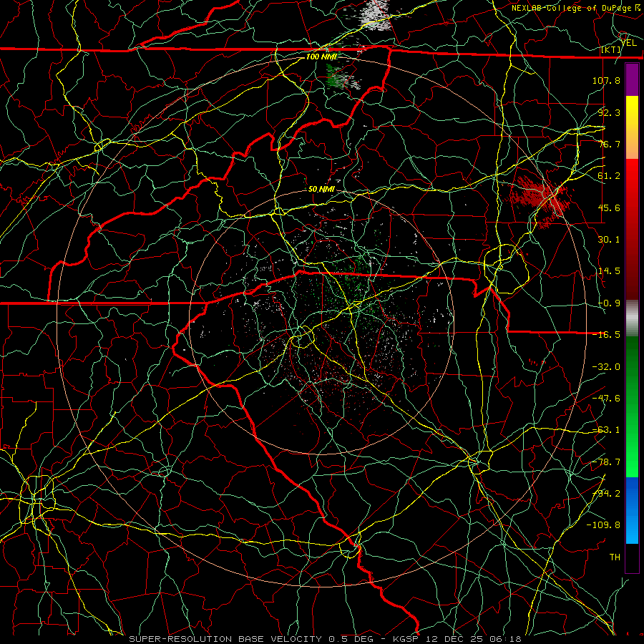Image resolution: width=644 pixels, height=644 pixels.
Task: Select the -94.2 legend value
Action: tap(606, 494)
